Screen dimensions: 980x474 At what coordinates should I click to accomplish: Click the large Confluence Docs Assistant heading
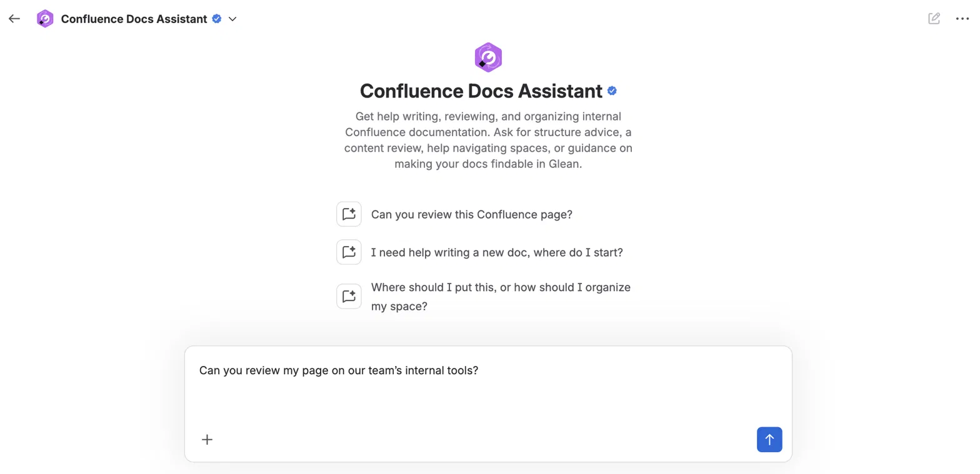point(481,91)
